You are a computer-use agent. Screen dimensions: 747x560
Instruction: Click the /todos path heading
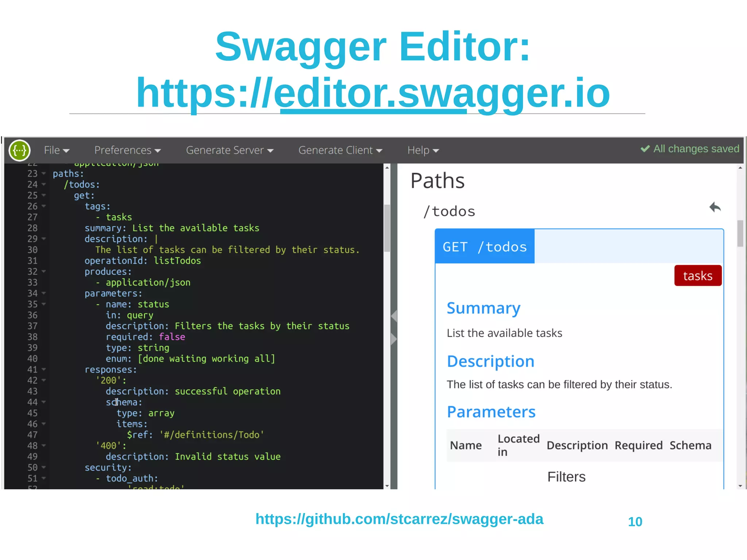[x=449, y=211]
